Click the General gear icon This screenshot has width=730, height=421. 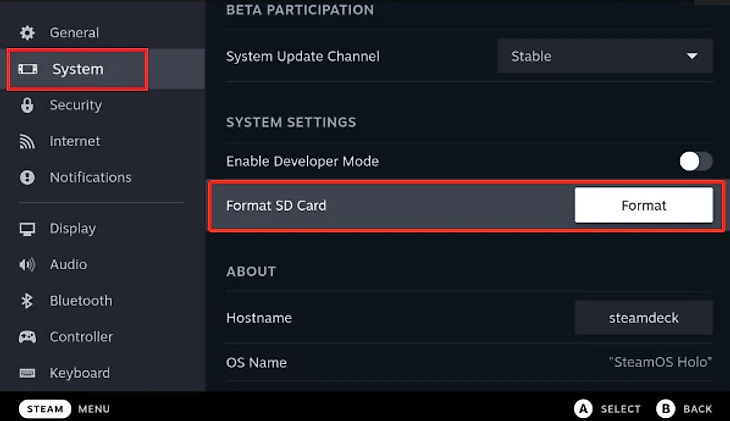[x=27, y=33]
